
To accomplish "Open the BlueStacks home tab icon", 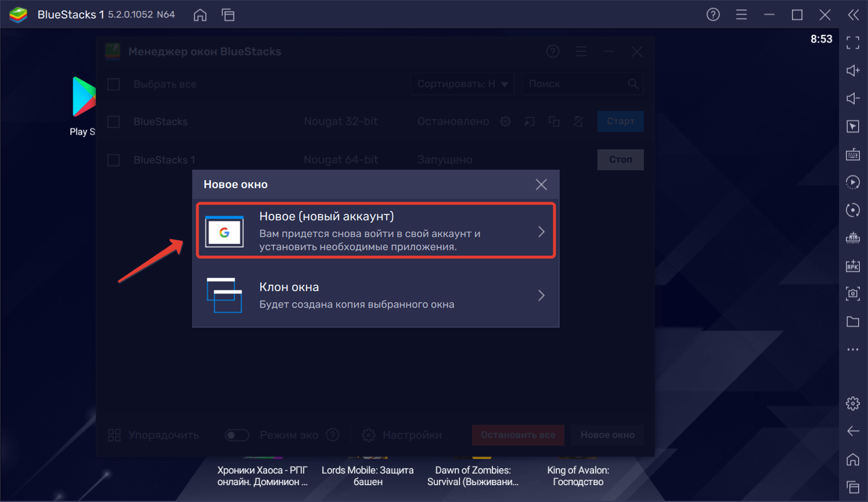I will click(200, 15).
